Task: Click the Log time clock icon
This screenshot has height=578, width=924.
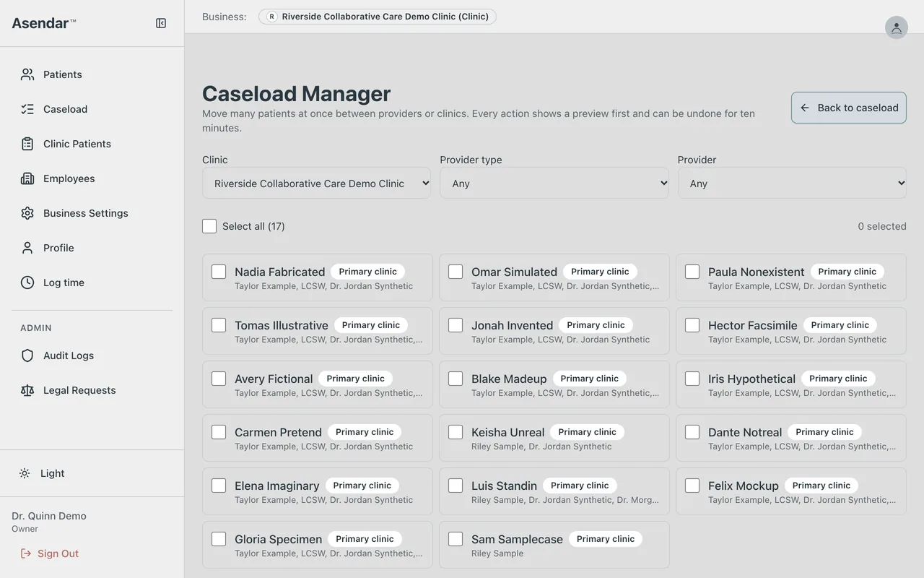Action: tap(27, 282)
